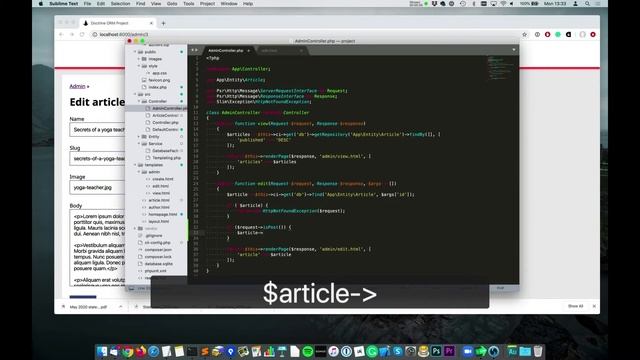Expand the Entity folder in sidebar
Viewport: 640px width, 360px height.
[139, 137]
